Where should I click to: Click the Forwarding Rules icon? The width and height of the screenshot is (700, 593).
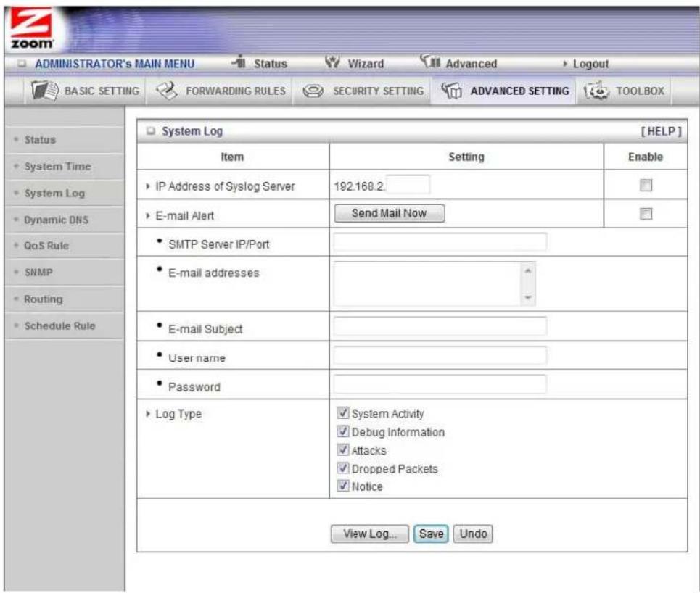(x=167, y=91)
